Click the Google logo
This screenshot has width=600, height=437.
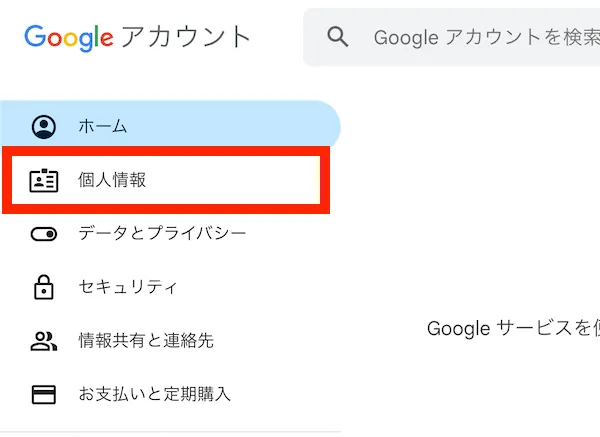[x=68, y=38]
